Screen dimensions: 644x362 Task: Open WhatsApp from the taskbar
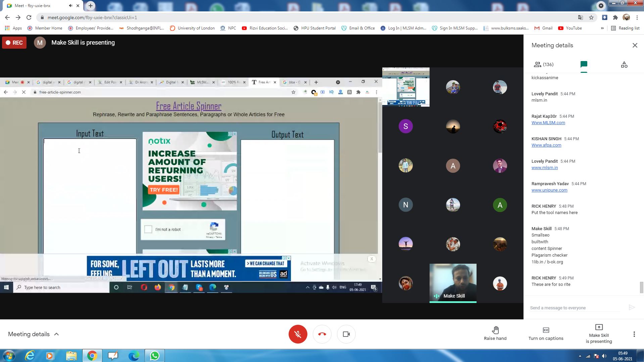coord(154,356)
